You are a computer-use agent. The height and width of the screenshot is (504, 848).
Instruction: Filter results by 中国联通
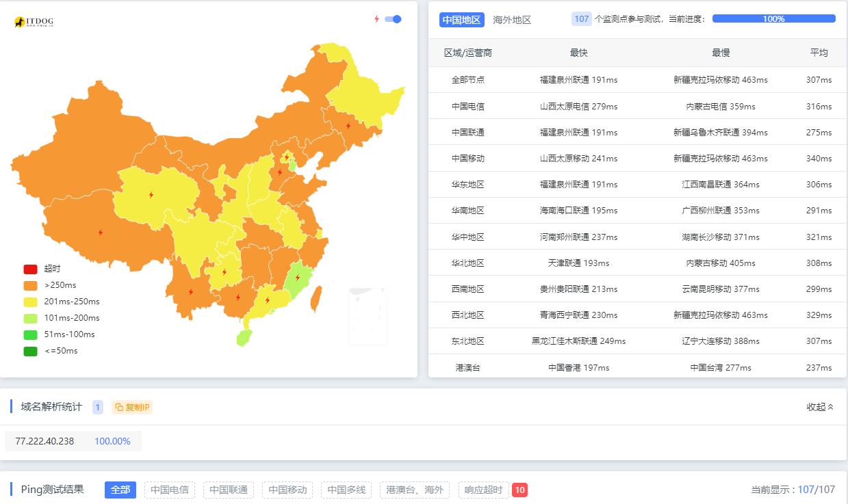coord(229,490)
